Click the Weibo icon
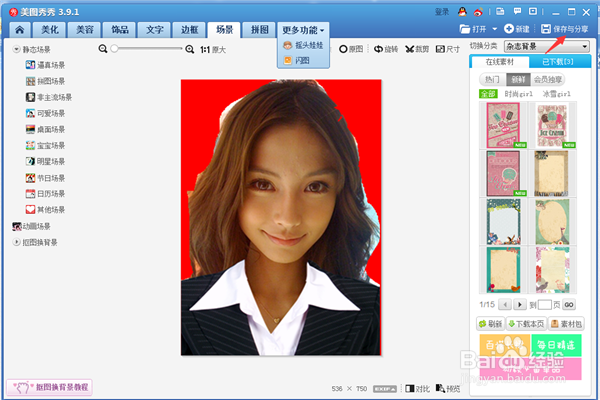Image resolution: width=600 pixels, height=400 pixels. (x=478, y=12)
